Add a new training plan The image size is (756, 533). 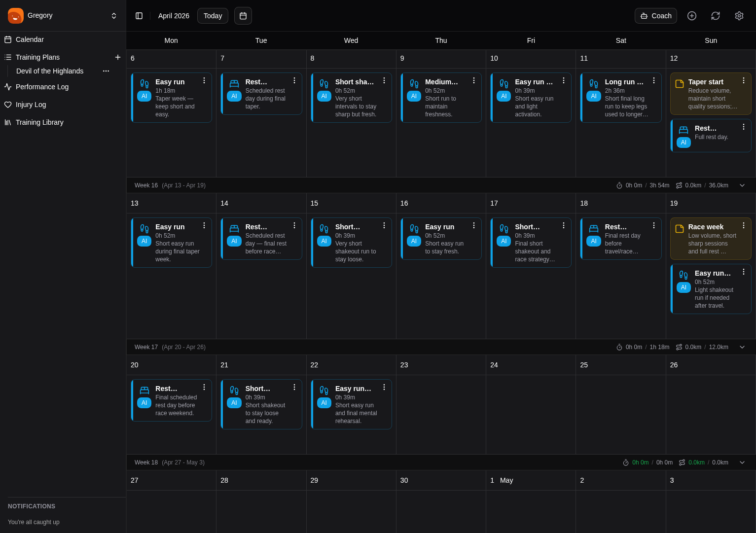[x=118, y=57]
